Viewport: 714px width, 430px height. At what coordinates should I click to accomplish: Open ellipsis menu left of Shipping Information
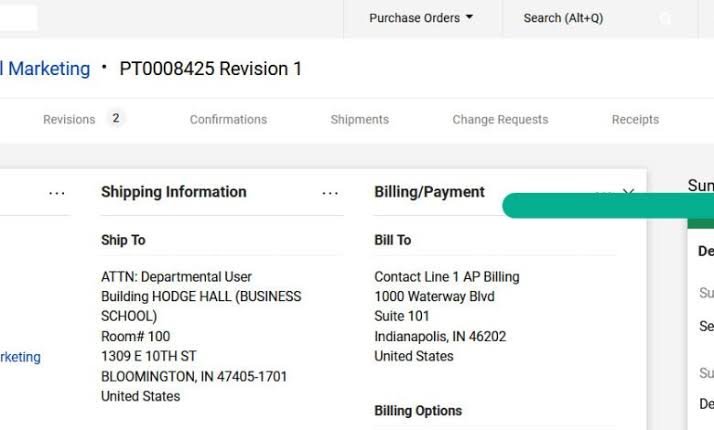pyautogui.click(x=57, y=194)
